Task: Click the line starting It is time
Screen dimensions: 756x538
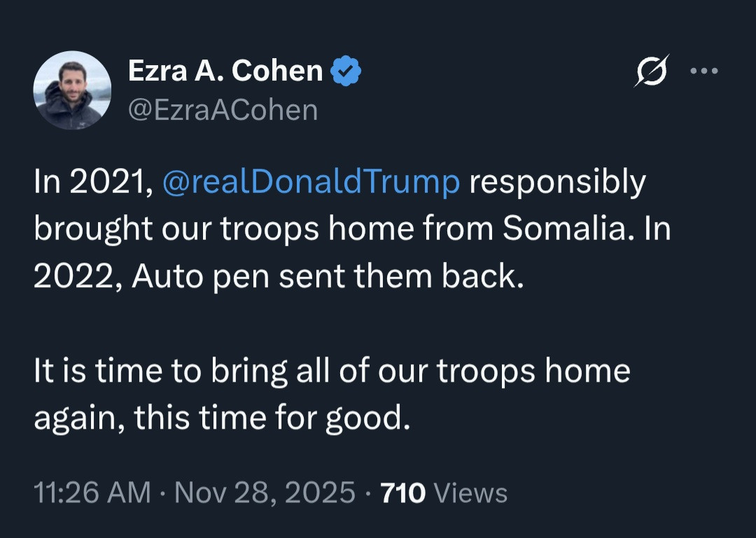Action: tap(332, 371)
